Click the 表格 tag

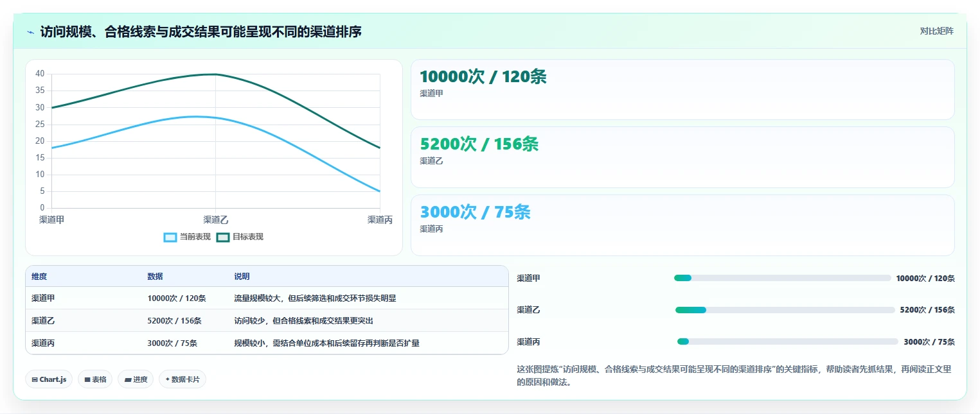point(95,379)
